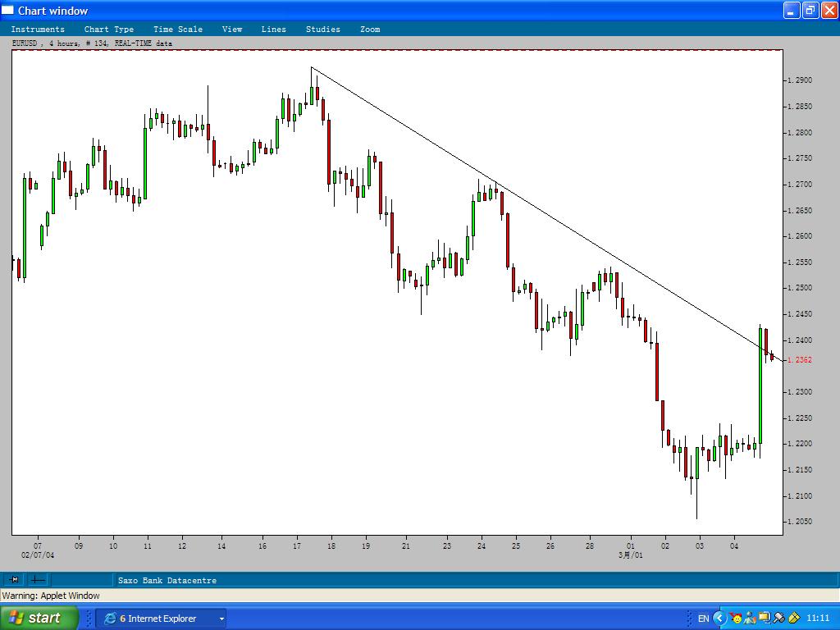Open the Studies menu
This screenshot has height=630, width=840.
pos(322,29)
